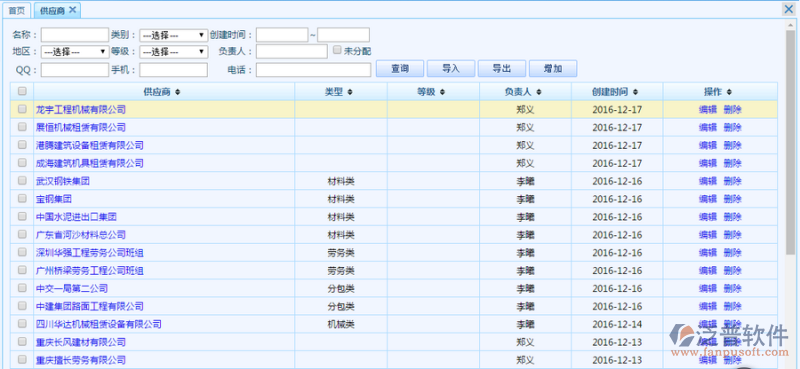The height and width of the screenshot is (369, 800).
Task: Click 删除 for 中建集团路面工程有限公司
Action: click(732, 306)
